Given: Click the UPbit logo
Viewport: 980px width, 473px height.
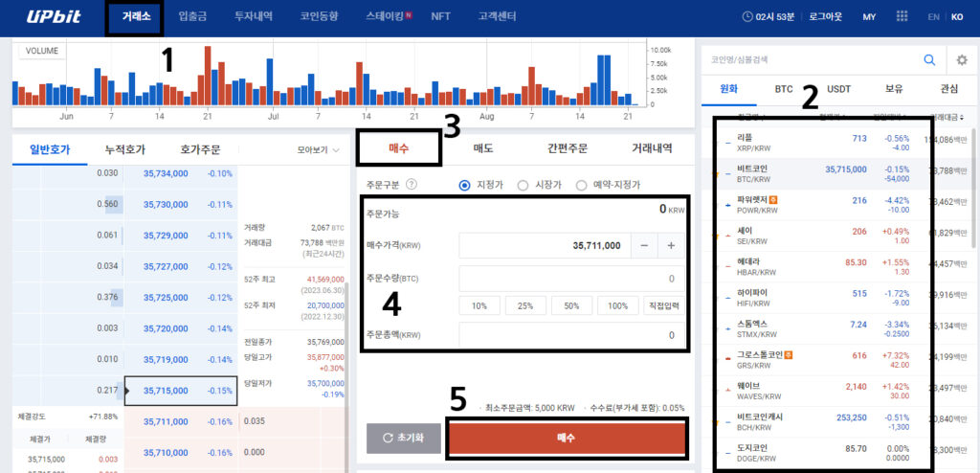Looking at the screenshot, I should (x=54, y=17).
